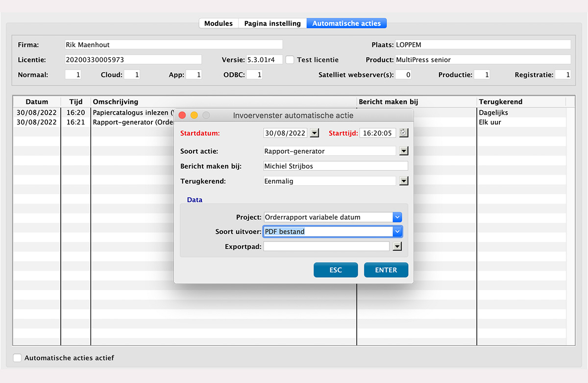
Task: Click the Omschrijving column header
Action: point(224,102)
